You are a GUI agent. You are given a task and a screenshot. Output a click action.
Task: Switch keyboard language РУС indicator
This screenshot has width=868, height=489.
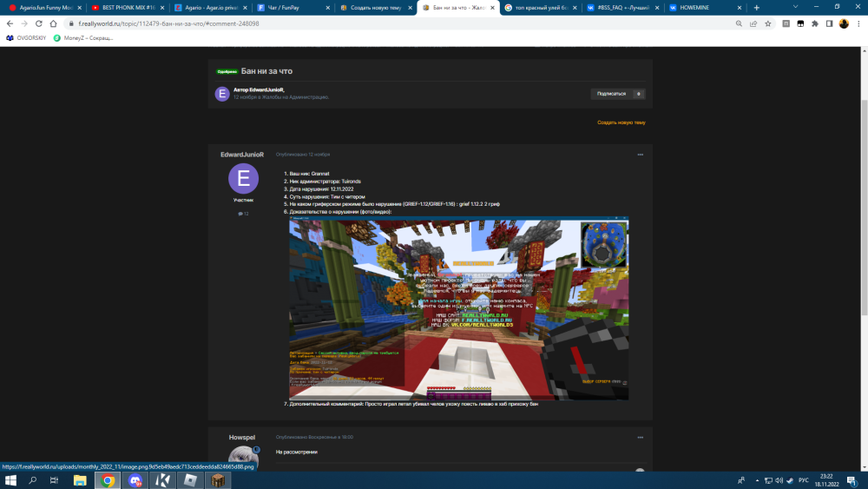(803, 480)
